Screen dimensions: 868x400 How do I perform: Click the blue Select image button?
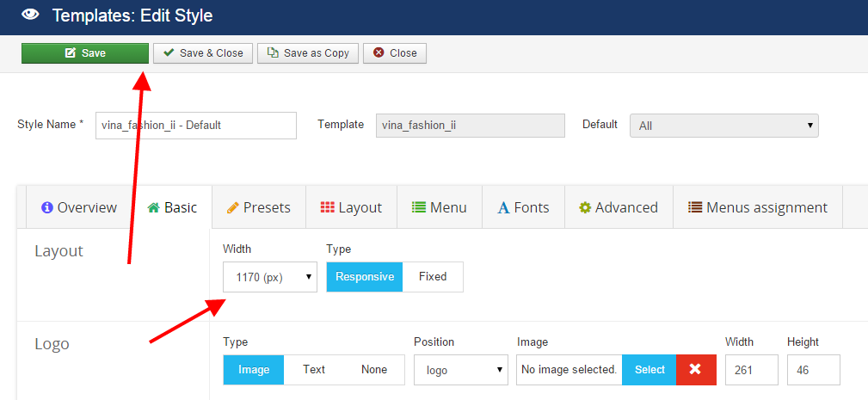pos(649,370)
